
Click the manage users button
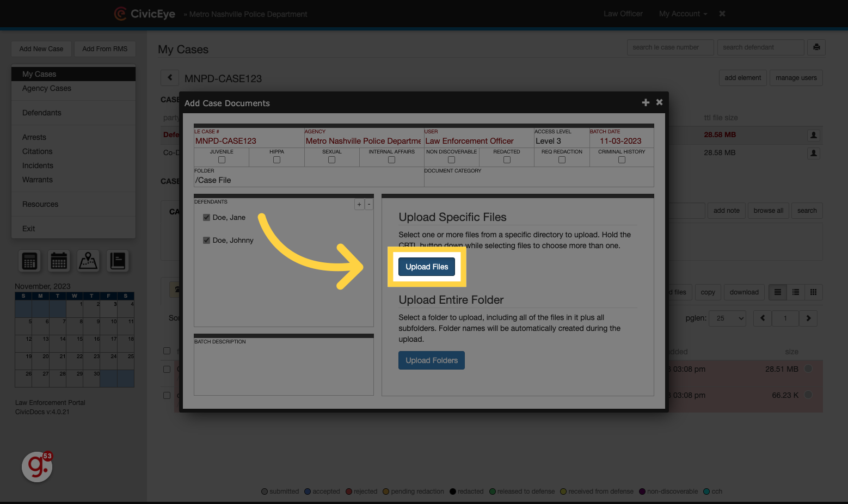coord(796,78)
